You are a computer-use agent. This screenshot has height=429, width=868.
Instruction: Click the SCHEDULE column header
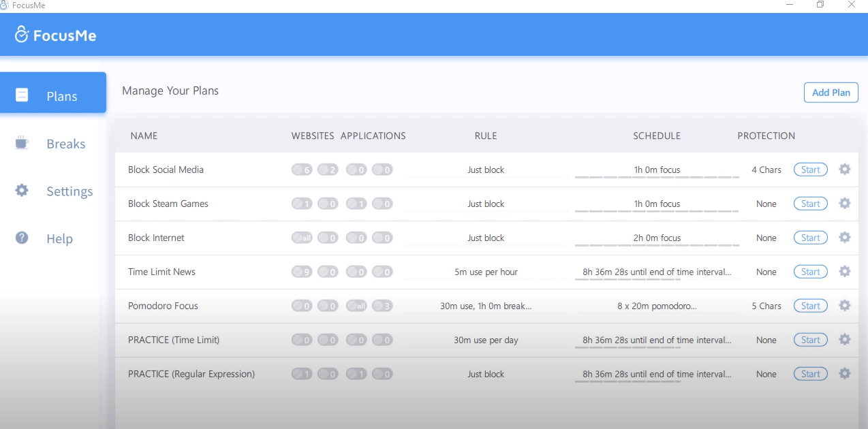pos(657,136)
